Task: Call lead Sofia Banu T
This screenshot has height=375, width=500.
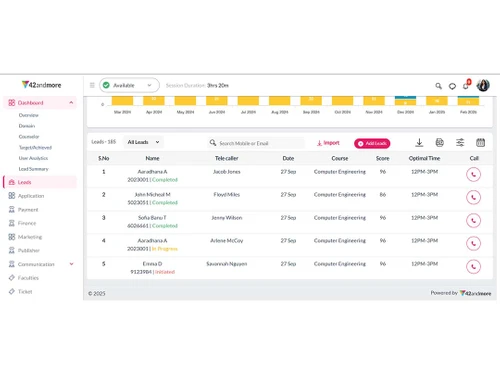Action: pyautogui.click(x=473, y=220)
